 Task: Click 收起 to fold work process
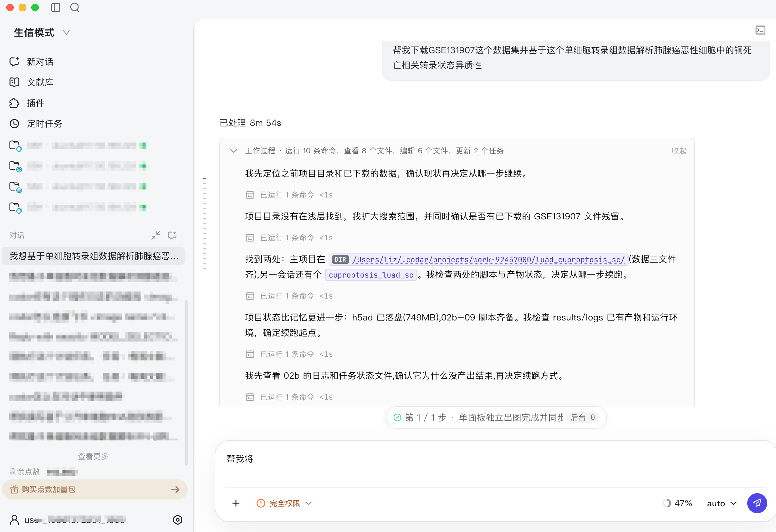click(x=679, y=151)
